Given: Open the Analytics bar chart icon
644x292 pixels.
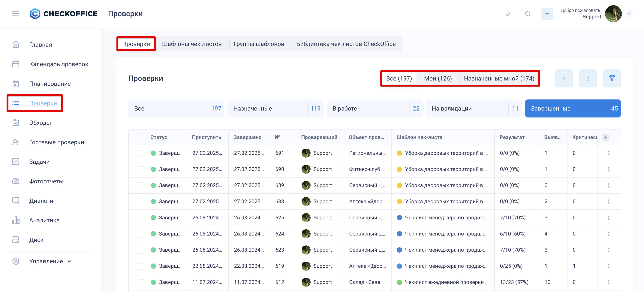Looking at the screenshot, I should 16,220.
